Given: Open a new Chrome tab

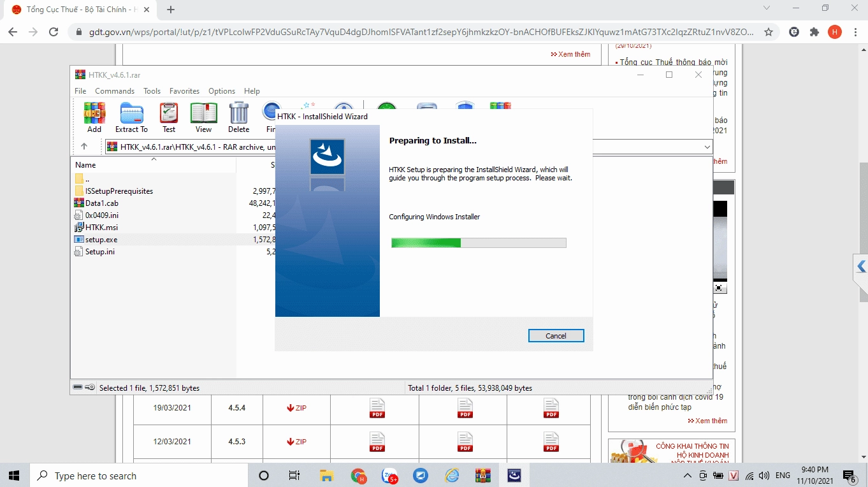Looking at the screenshot, I should (x=171, y=10).
